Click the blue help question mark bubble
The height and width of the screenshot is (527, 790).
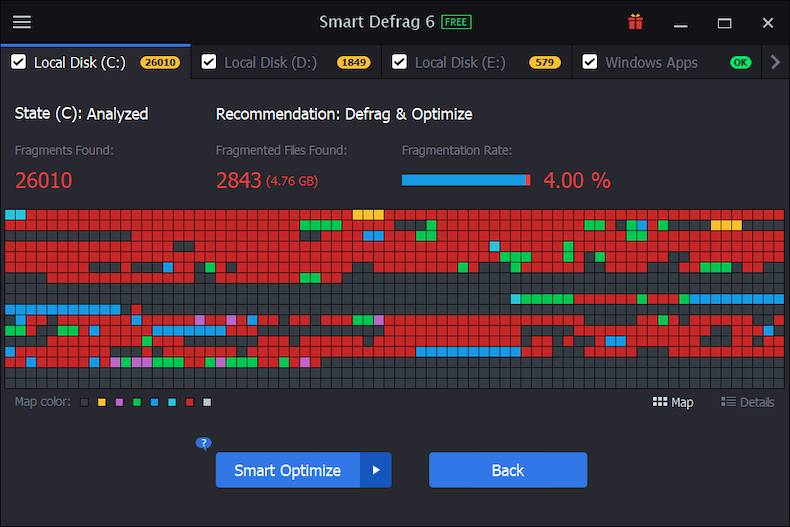point(204,443)
